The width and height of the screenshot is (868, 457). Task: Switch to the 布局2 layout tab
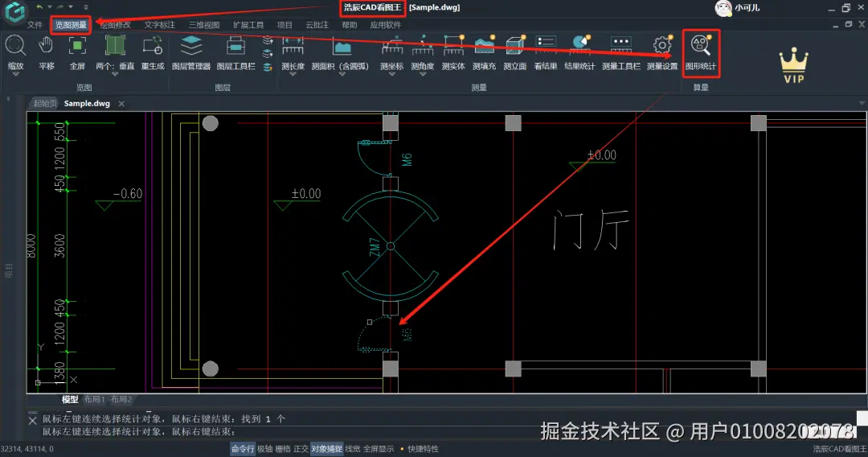pos(121,399)
